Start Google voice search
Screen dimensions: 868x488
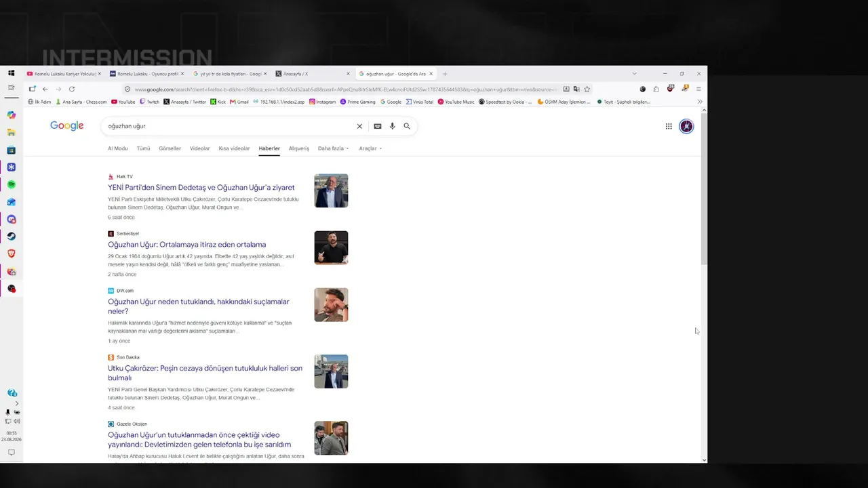393,126
